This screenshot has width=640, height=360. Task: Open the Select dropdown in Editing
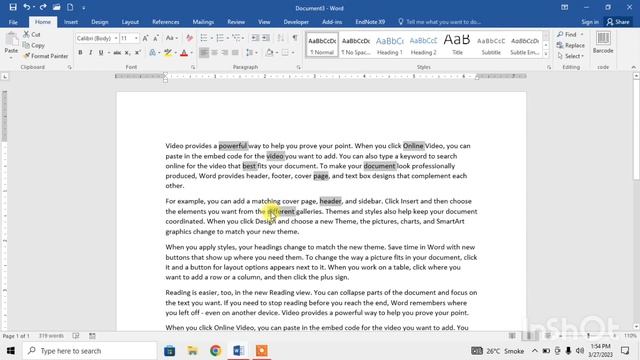click(570, 56)
